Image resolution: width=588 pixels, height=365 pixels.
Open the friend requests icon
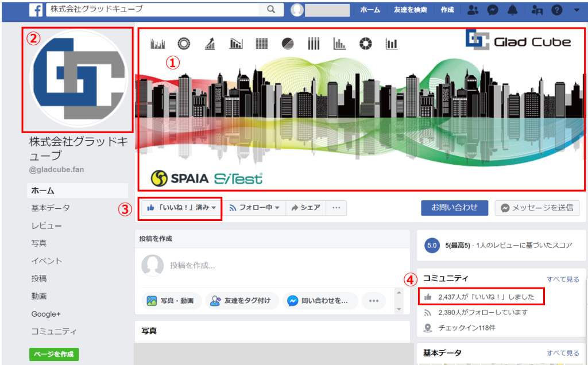[473, 10]
